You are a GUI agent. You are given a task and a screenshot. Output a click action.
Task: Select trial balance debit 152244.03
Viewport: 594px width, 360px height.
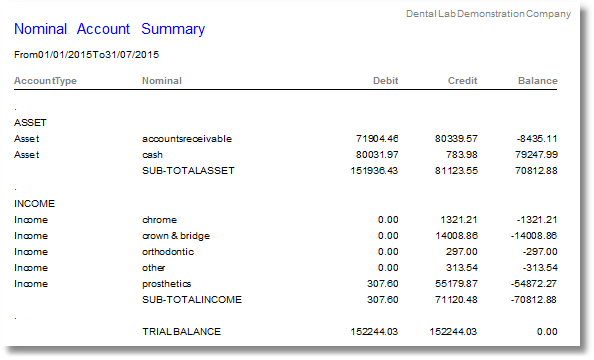coord(374,332)
